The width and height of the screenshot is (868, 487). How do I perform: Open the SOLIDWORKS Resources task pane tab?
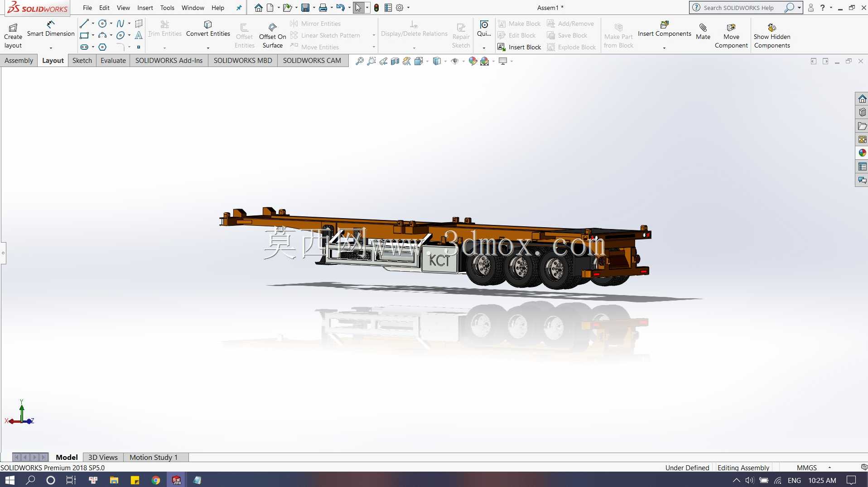click(862, 99)
